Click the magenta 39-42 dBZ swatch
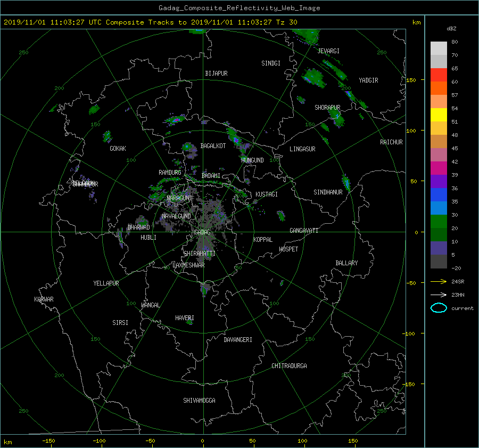 439,168
